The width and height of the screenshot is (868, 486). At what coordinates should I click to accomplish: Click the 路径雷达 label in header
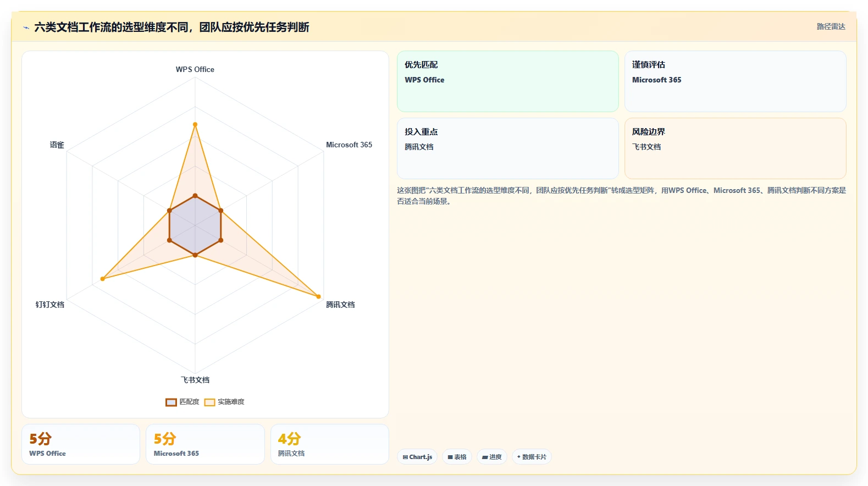coord(831,26)
